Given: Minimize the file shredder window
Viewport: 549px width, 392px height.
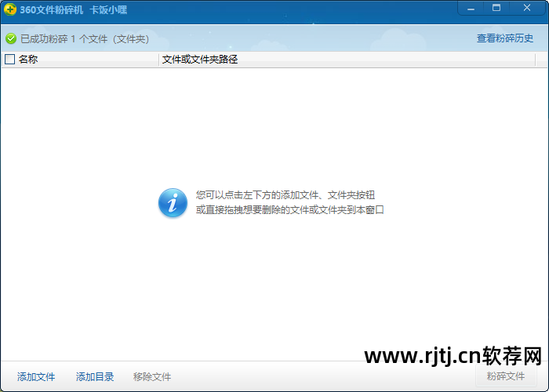Looking at the screenshot, I should click(x=471, y=9).
